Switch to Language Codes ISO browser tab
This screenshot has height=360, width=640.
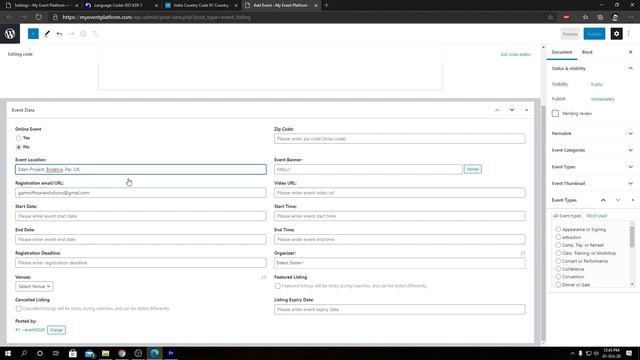click(121, 5)
